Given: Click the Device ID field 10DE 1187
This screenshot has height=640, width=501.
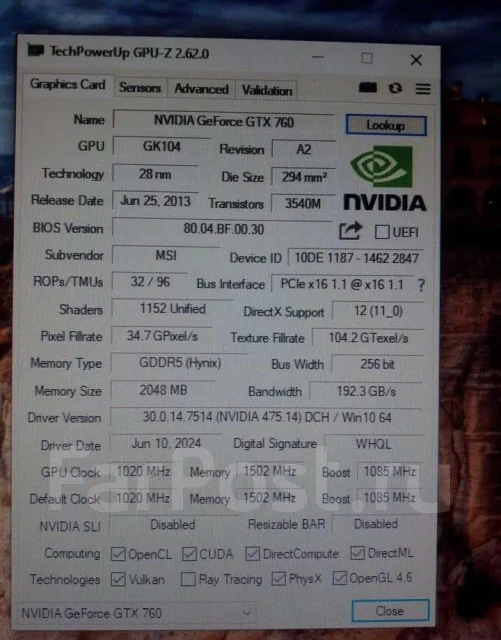Looking at the screenshot, I should click(x=356, y=258).
